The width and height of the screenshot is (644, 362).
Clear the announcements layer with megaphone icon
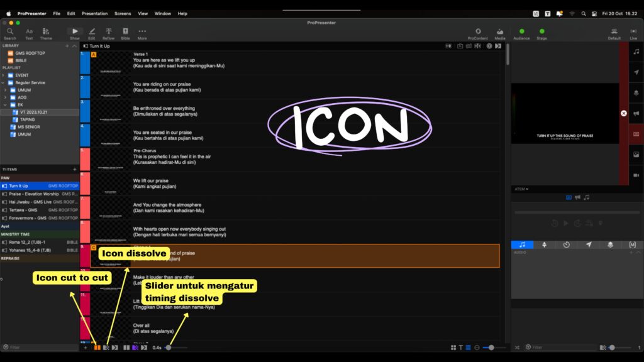pyautogui.click(x=636, y=113)
